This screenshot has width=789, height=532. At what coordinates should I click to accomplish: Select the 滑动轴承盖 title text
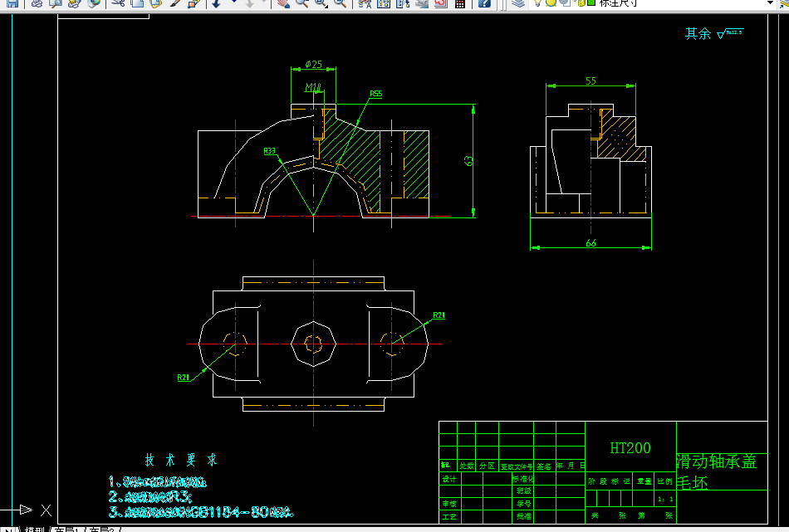tap(717, 461)
